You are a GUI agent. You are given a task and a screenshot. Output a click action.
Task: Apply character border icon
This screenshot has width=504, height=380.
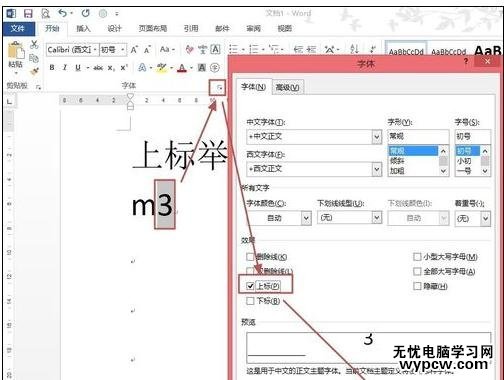[x=215, y=50]
